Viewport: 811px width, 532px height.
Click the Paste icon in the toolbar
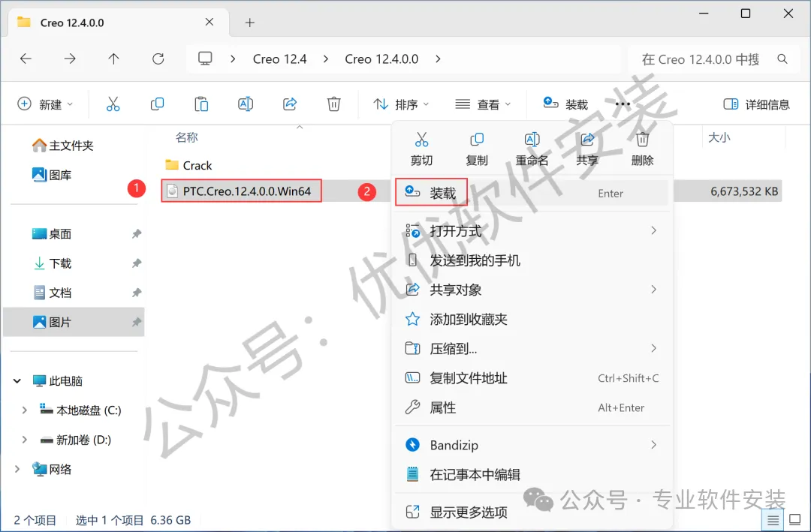coord(201,104)
